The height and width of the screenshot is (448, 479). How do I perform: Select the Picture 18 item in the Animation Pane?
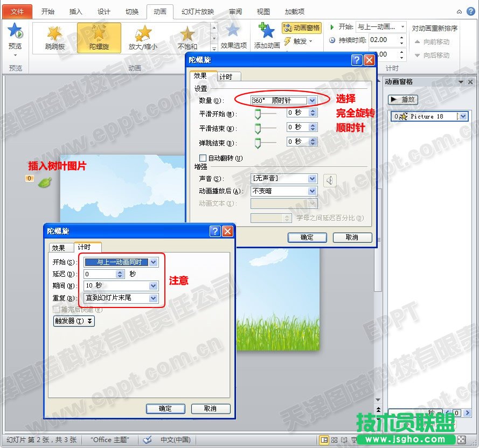426,116
